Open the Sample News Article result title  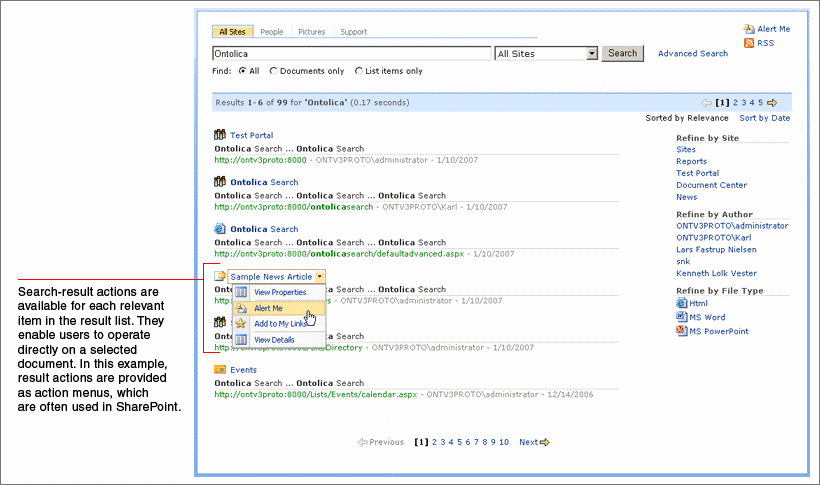point(271,277)
